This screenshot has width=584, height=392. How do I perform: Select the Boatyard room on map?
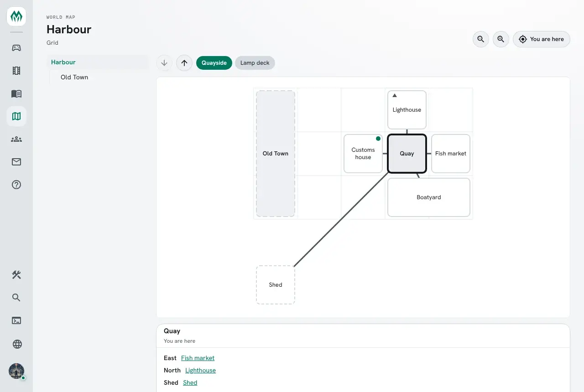tap(429, 197)
